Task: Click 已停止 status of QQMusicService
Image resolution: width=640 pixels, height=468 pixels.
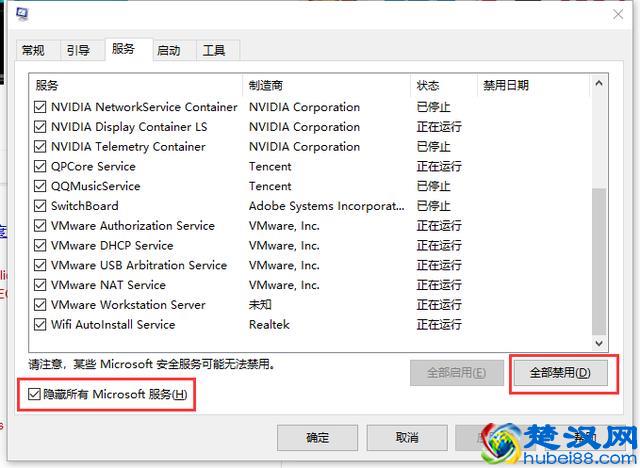Action: (433, 186)
